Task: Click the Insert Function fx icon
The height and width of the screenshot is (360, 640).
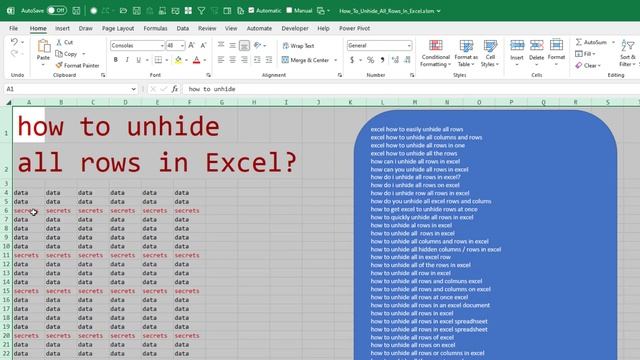Action: [x=175, y=89]
